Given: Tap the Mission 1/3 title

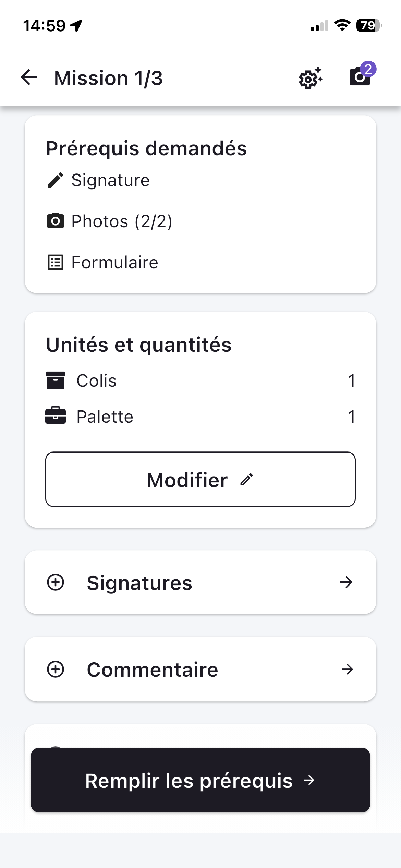Looking at the screenshot, I should pos(108,78).
